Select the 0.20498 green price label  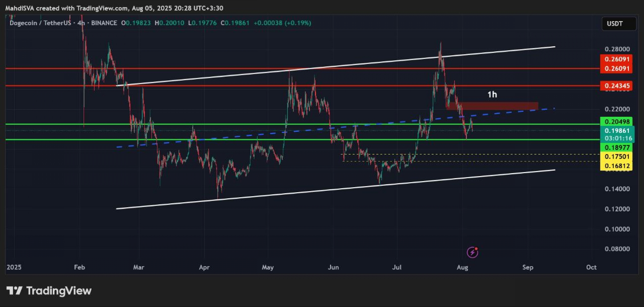coord(616,121)
